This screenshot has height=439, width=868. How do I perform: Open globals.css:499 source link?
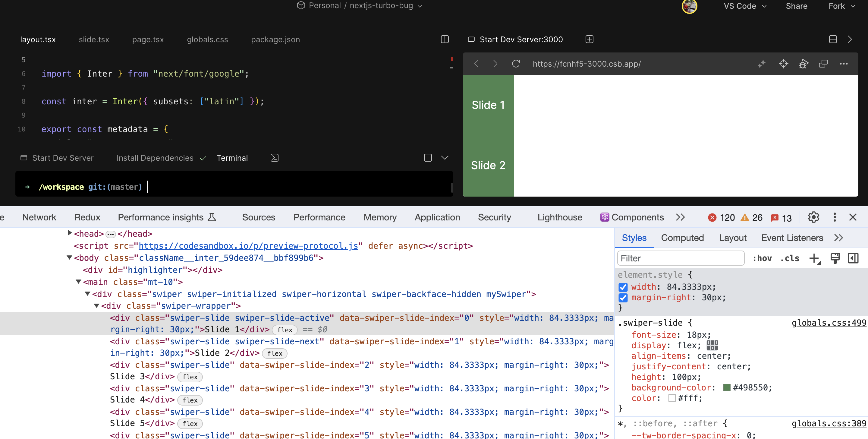pos(829,322)
